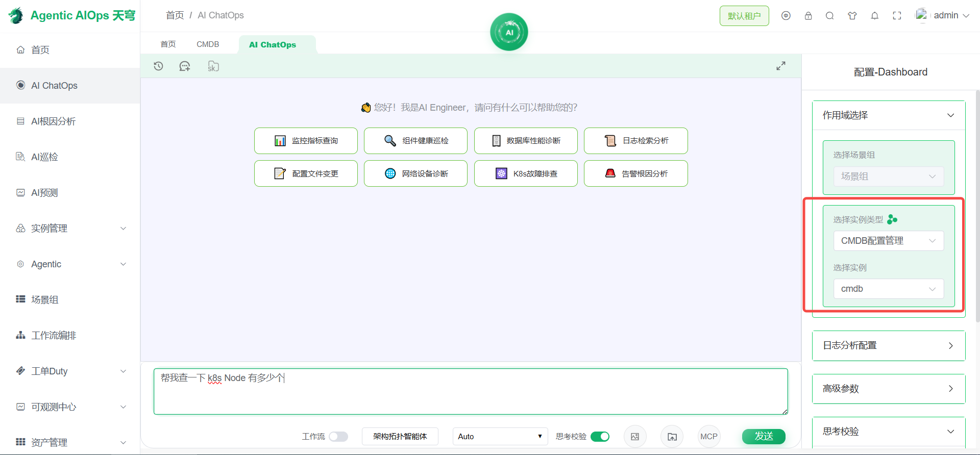Click the red siren icon of 告警根因分析
Viewport: 980px width, 455px height.
(x=610, y=173)
